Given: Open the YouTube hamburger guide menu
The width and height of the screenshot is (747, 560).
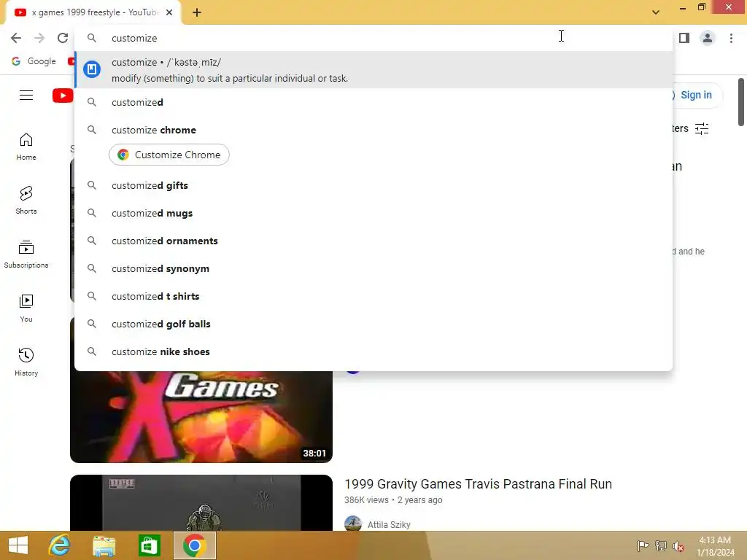Looking at the screenshot, I should pyautogui.click(x=26, y=96).
